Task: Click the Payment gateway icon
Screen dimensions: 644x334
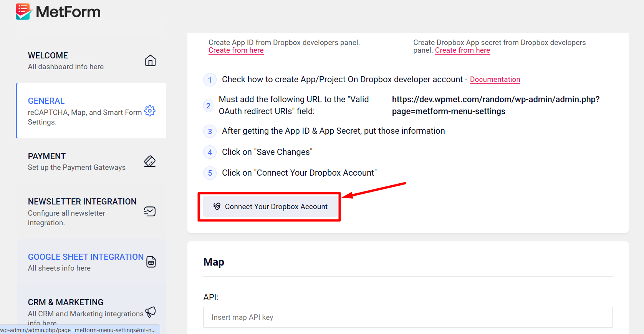Action: click(150, 161)
